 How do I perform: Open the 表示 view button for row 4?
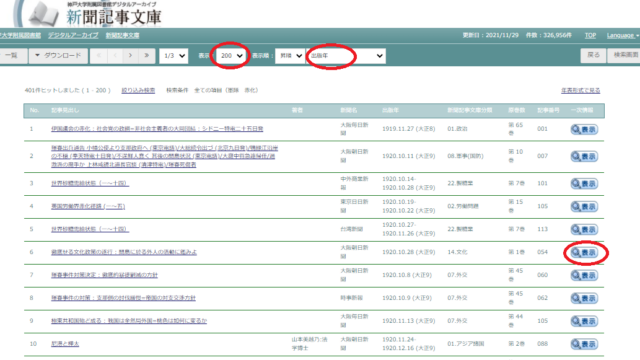tap(584, 207)
